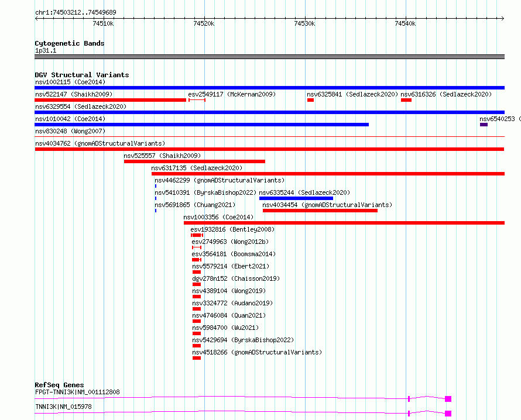The width and height of the screenshot is (521, 420).
Task: Click nsv4462299 (gnomADStructuralVariants) label
Action: coord(220,180)
